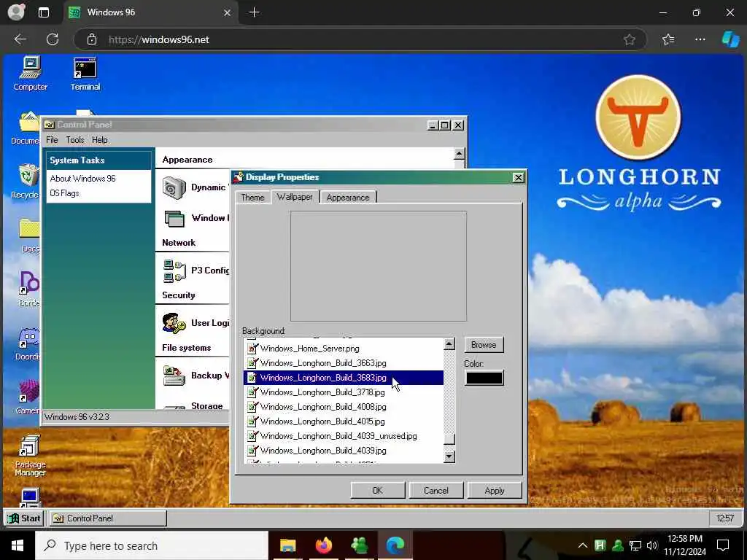Open the volume speaker tray icon

click(x=652, y=545)
